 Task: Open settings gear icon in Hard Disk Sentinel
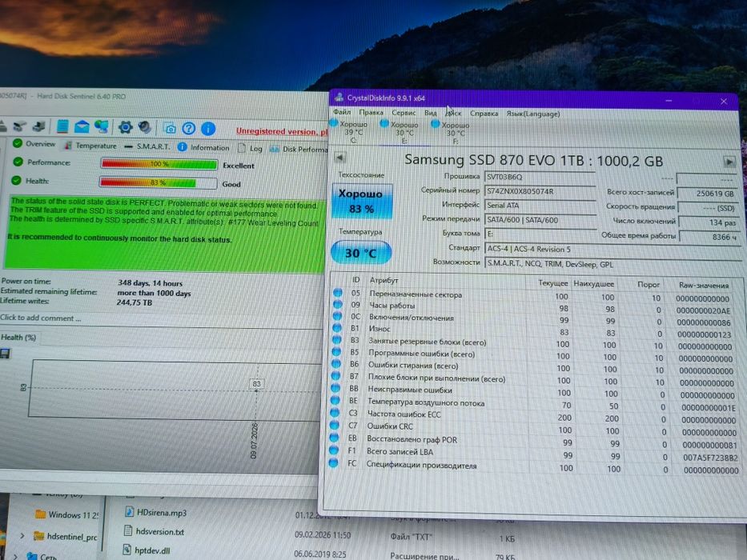125,127
